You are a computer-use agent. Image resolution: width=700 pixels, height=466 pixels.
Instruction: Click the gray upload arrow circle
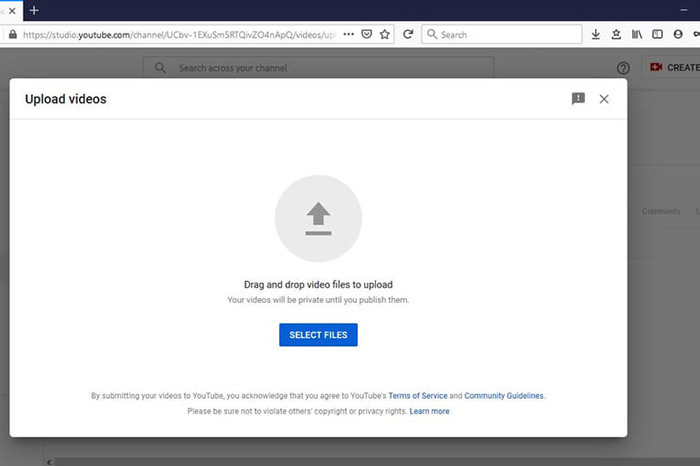(x=318, y=218)
